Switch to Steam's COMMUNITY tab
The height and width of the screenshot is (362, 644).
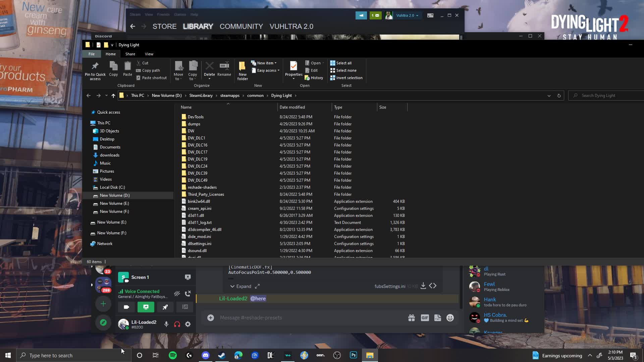pos(241,26)
